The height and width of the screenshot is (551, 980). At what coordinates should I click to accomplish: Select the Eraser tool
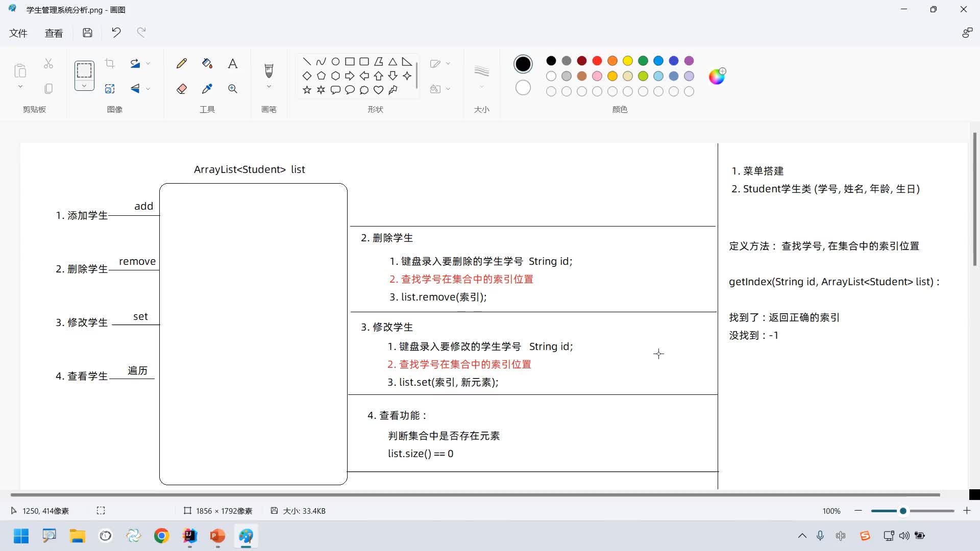[x=181, y=89]
